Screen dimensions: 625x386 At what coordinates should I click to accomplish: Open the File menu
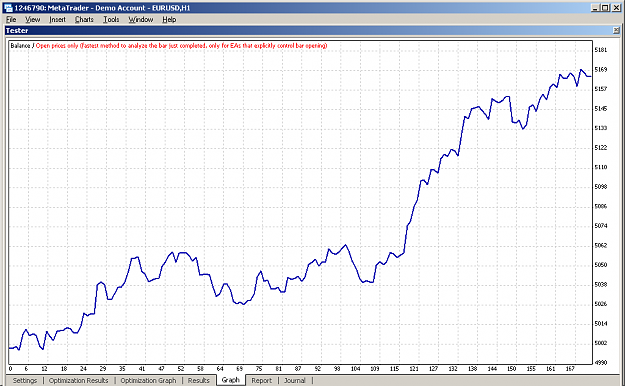11,20
